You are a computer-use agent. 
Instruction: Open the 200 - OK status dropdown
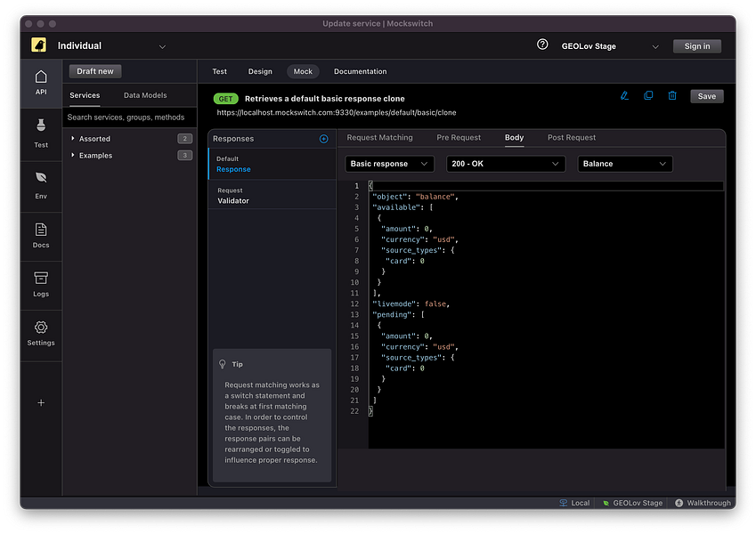(505, 164)
